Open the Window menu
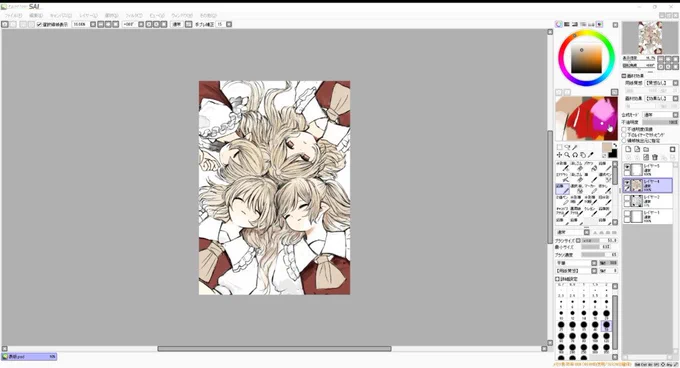This screenshot has width=680, height=368. click(x=182, y=16)
